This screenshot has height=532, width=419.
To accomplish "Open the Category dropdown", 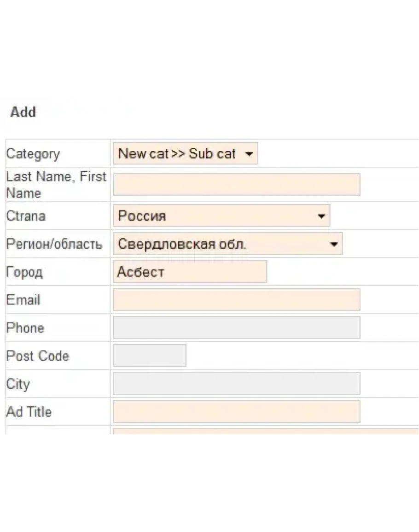I will click(185, 154).
